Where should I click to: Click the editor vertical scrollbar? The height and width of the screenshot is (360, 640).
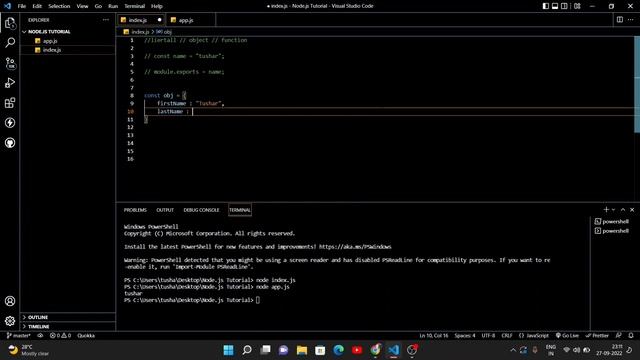click(x=637, y=84)
